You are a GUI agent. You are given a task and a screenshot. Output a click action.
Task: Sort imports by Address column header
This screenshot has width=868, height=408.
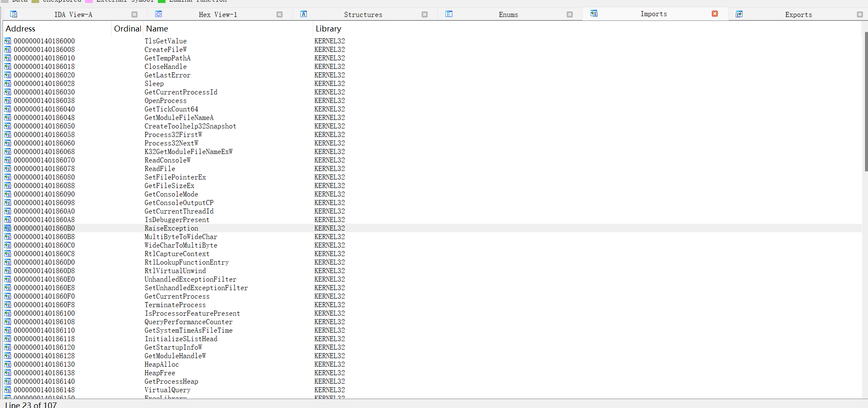tap(20, 29)
